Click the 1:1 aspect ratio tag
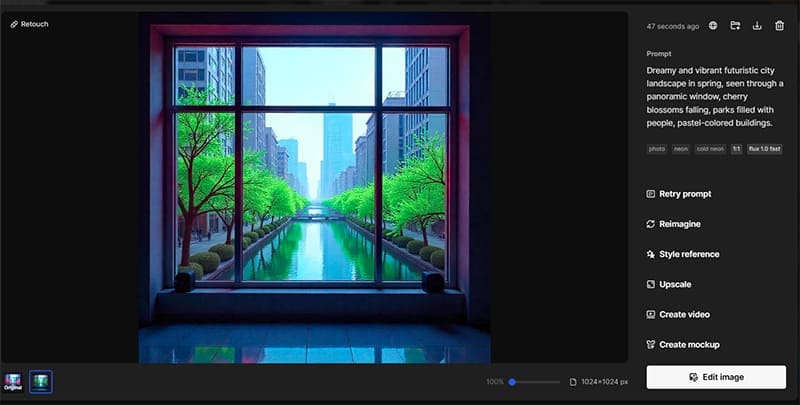The image size is (800, 405). pyautogui.click(x=736, y=149)
